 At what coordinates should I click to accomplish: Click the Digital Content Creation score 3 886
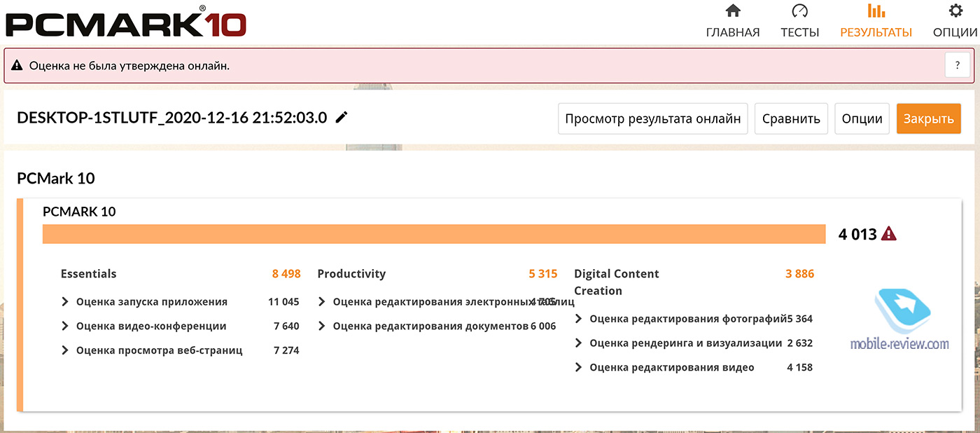799,274
